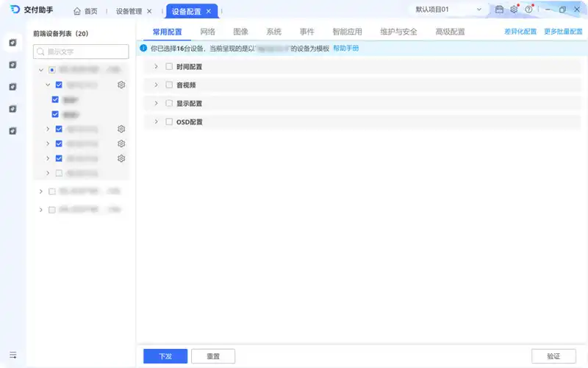Go to the 首页 home tab
This screenshot has height=368, width=588.
85,11
